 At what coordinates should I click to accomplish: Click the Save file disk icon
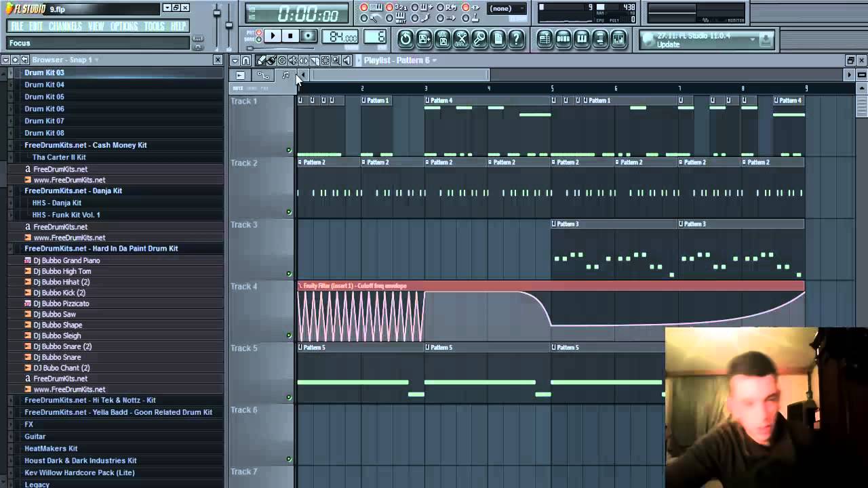coord(424,39)
